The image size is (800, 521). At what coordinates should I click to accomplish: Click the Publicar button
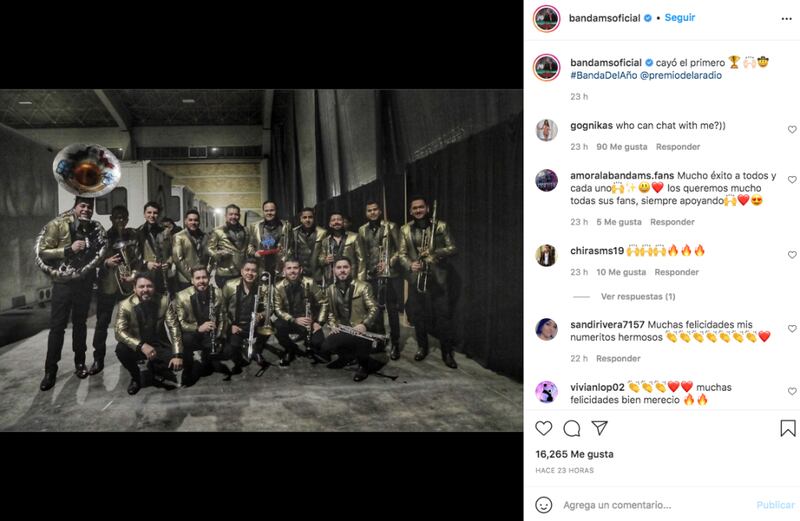tap(775, 505)
